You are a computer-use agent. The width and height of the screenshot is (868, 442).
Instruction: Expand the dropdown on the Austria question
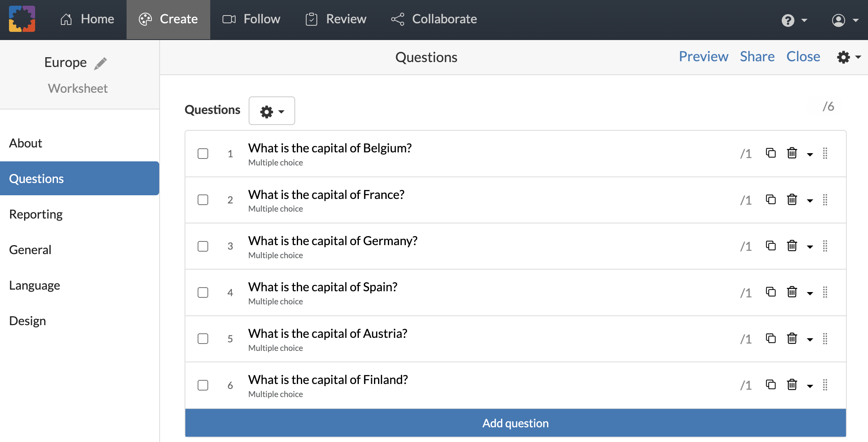pyautogui.click(x=810, y=339)
